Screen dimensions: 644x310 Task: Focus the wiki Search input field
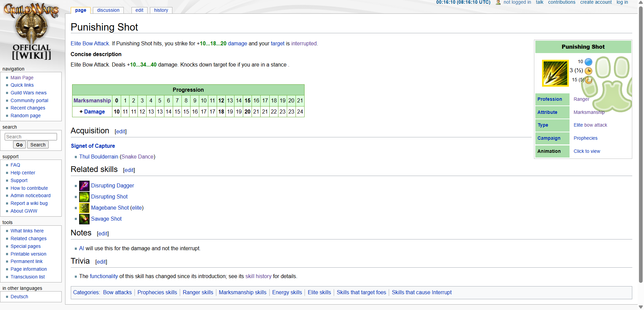tap(31, 137)
